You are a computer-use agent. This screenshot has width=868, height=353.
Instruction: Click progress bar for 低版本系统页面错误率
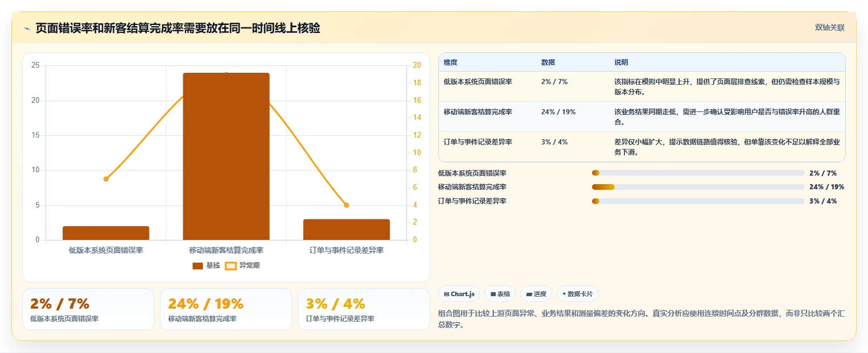[x=698, y=173]
